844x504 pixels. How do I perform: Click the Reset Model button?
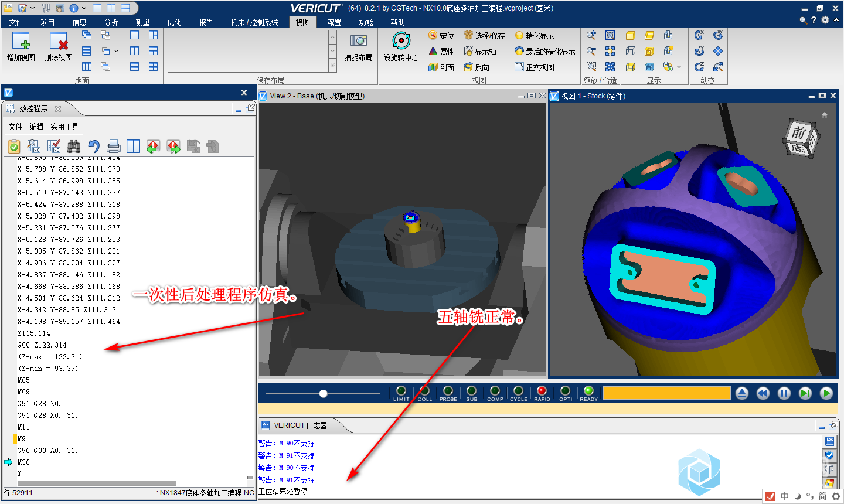(x=742, y=393)
